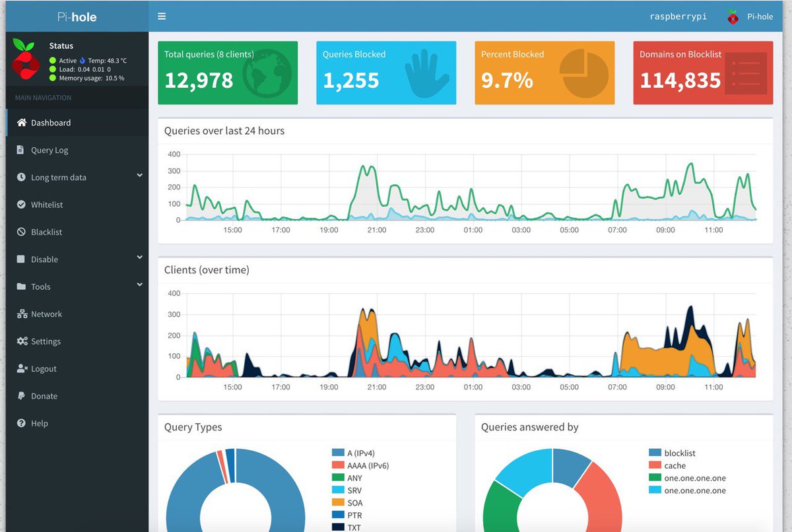Click the flame icon before Temp
The width and height of the screenshot is (792, 532).
click(x=82, y=61)
